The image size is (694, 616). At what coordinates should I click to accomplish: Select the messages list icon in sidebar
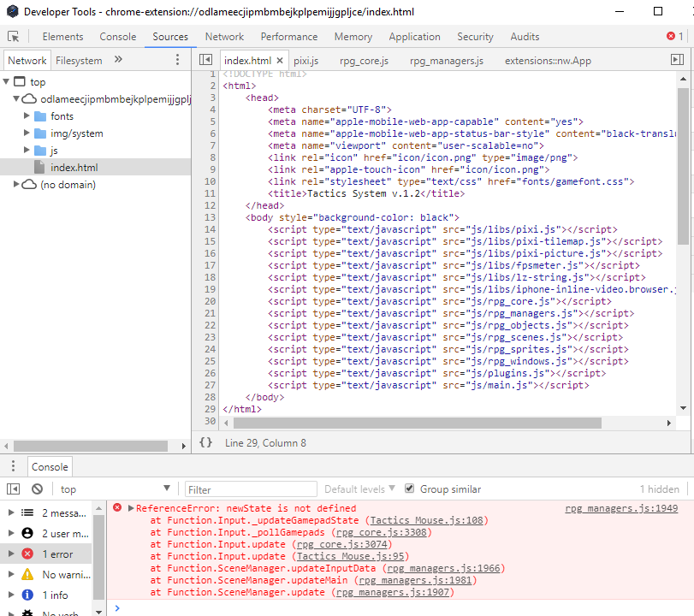point(27,512)
